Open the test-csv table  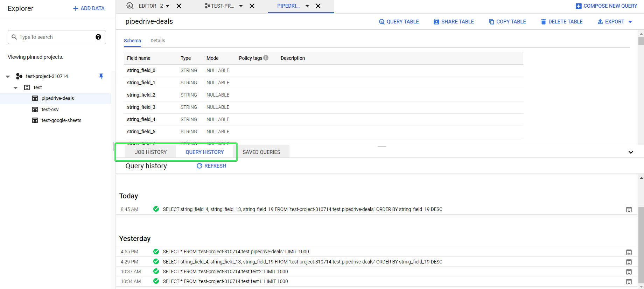tap(50, 110)
